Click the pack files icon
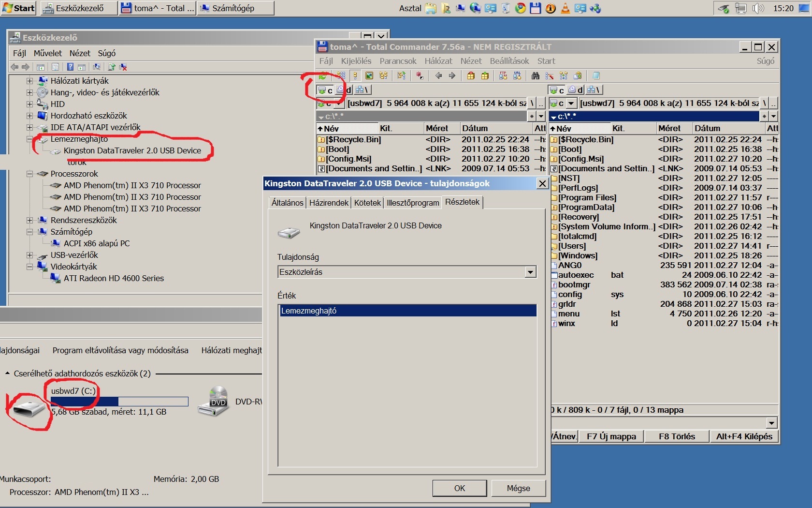This screenshot has height=508, width=812. point(471,75)
